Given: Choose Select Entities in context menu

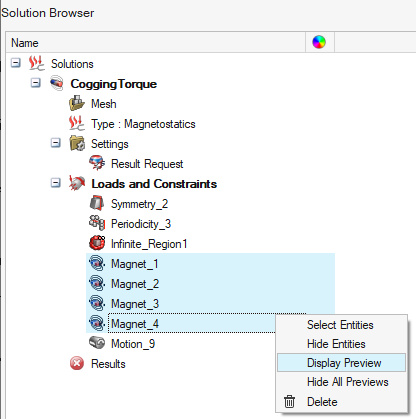Looking at the screenshot, I should 341,325.
